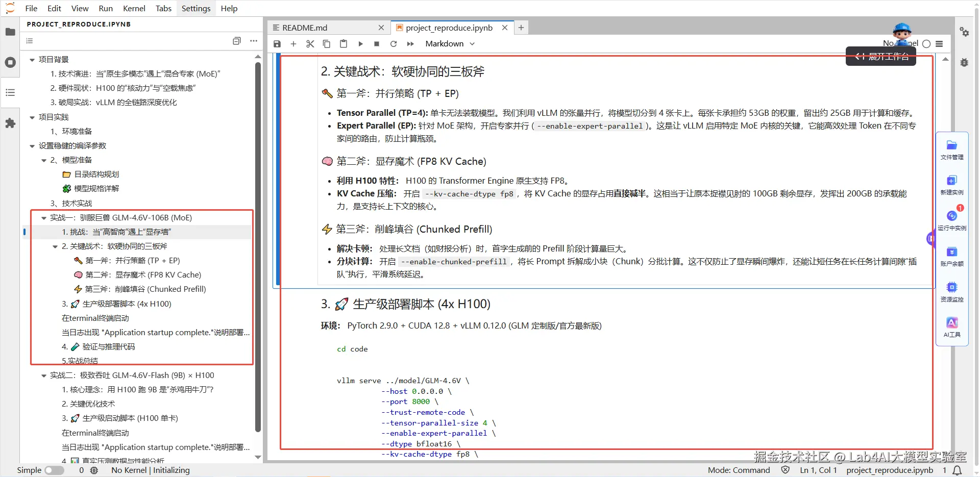Screen dimensions: 980x477
Task: Open the Edit menu
Action: [54, 8]
